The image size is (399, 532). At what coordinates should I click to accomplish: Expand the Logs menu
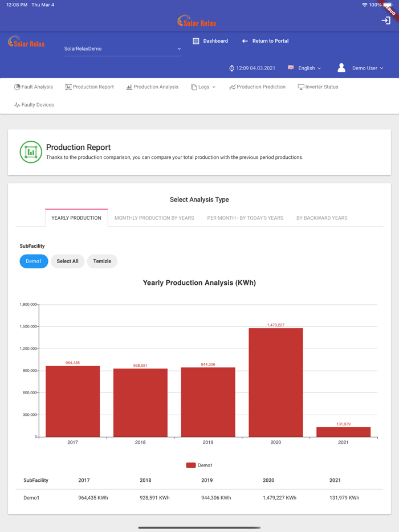[203, 87]
